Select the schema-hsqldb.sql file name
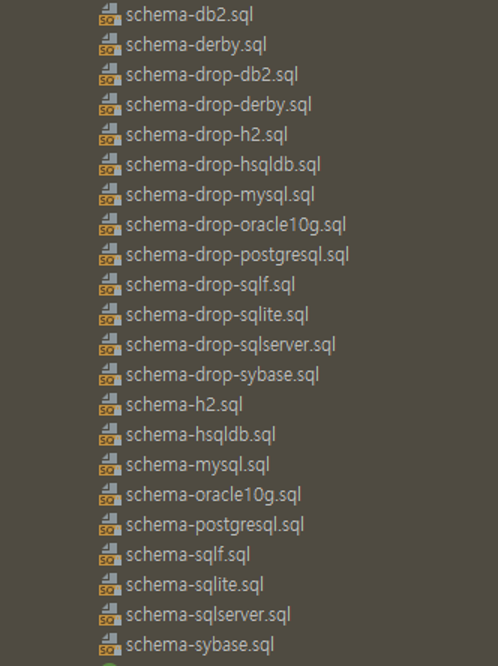This screenshot has height=666, width=498. click(201, 435)
